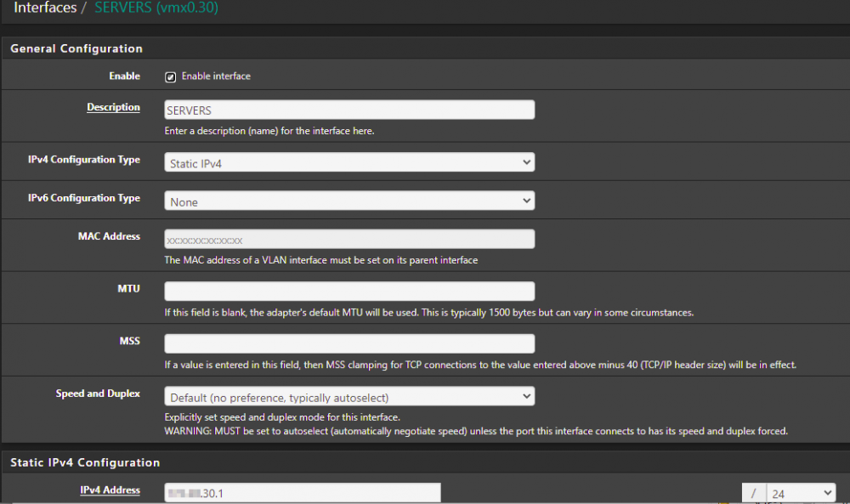This screenshot has height=504, width=850.
Task: Open the IPv4 Configuration Type dropdown
Action: pyautogui.click(x=349, y=162)
